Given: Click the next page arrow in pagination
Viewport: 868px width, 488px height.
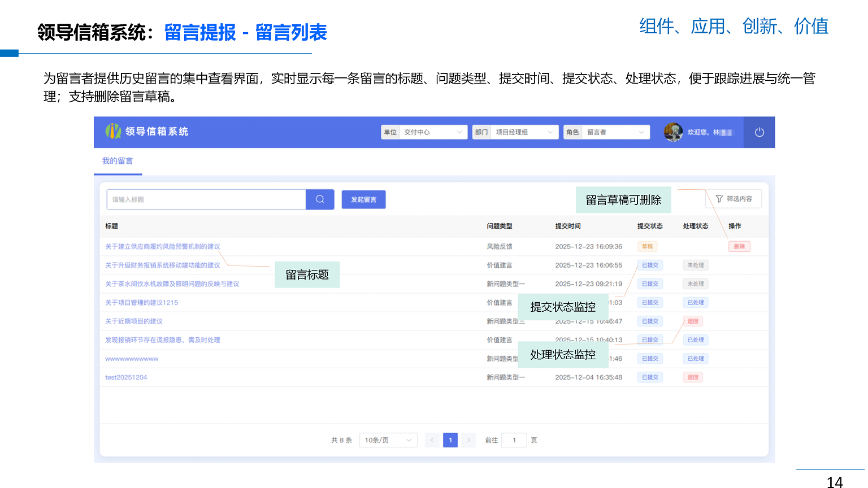Looking at the screenshot, I should pyautogui.click(x=468, y=440).
